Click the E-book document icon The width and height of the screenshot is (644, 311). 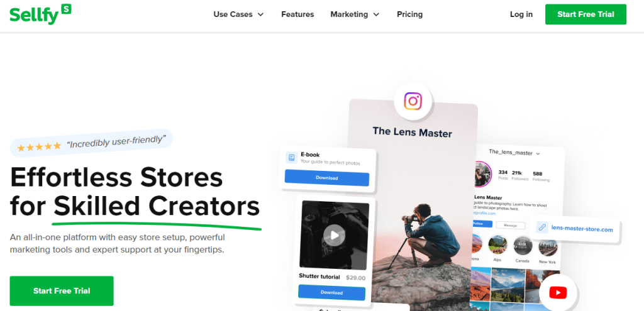pos(292,158)
